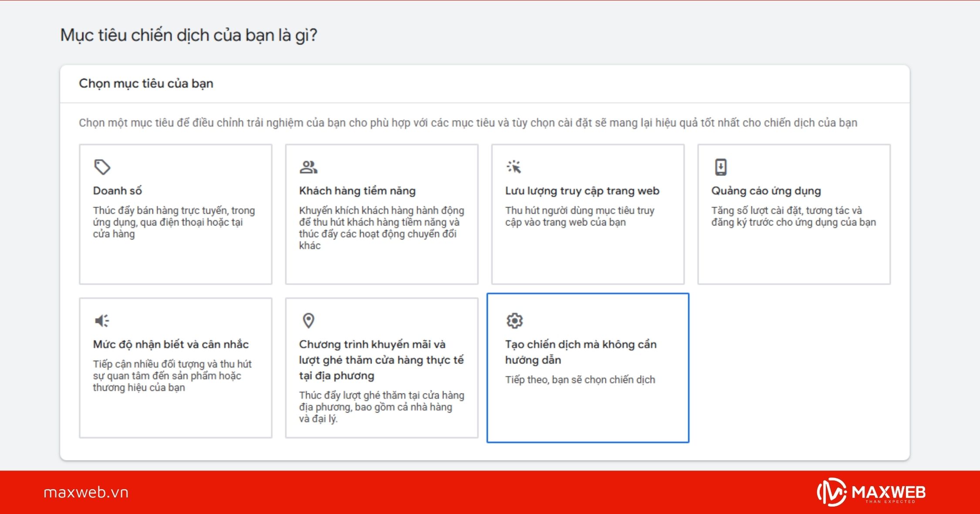Click the tag icon on Doanh số card
This screenshot has height=514, width=980.
point(102,167)
